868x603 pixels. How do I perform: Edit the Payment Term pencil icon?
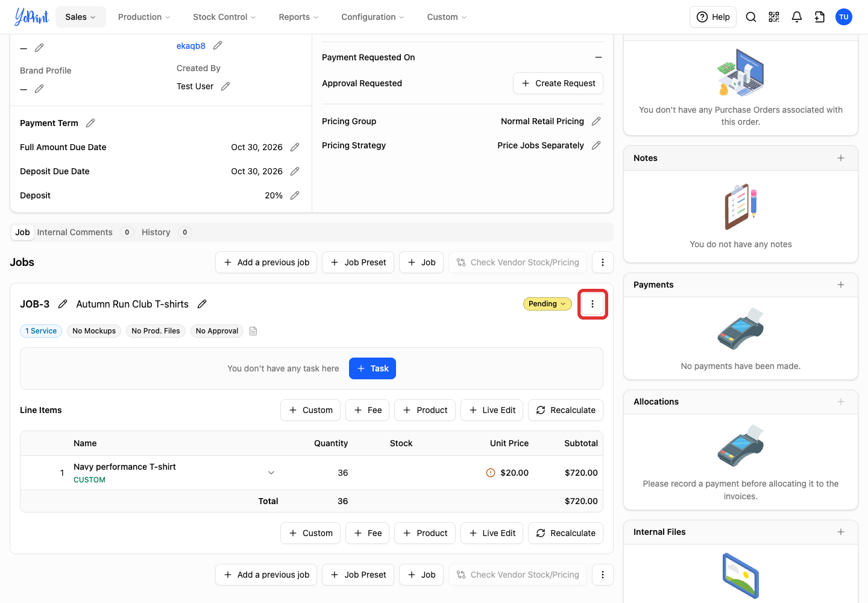90,123
